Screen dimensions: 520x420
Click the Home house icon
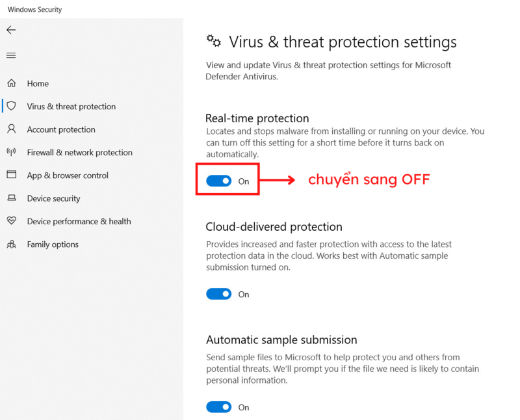pyautogui.click(x=12, y=83)
